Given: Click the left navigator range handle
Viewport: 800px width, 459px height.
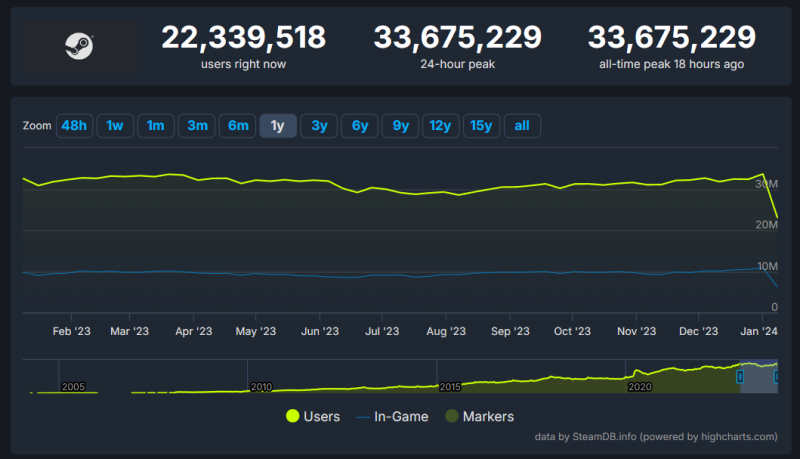Looking at the screenshot, I should pyautogui.click(x=740, y=376).
